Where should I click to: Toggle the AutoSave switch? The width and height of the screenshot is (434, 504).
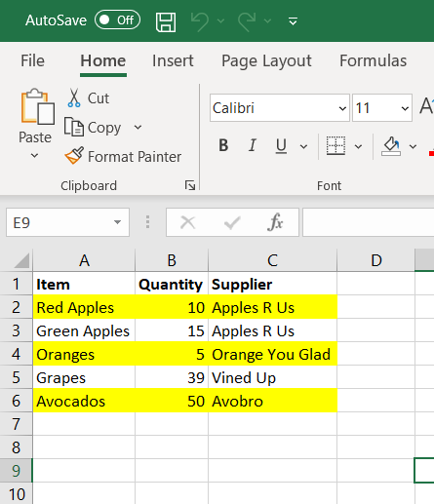tap(117, 20)
